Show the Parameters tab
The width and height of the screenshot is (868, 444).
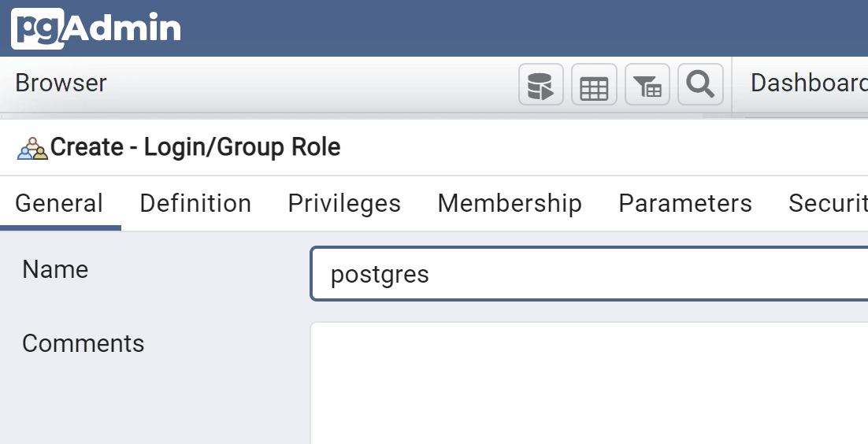(x=684, y=204)
